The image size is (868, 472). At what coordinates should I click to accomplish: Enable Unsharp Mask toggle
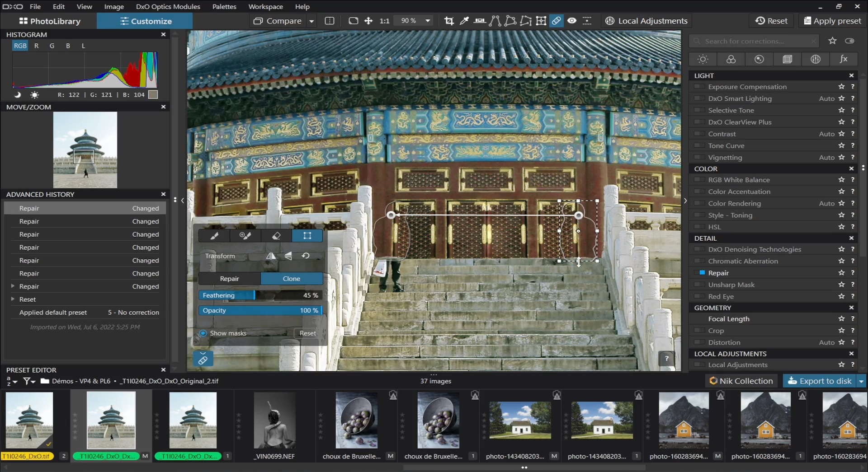tap(699, 284)
